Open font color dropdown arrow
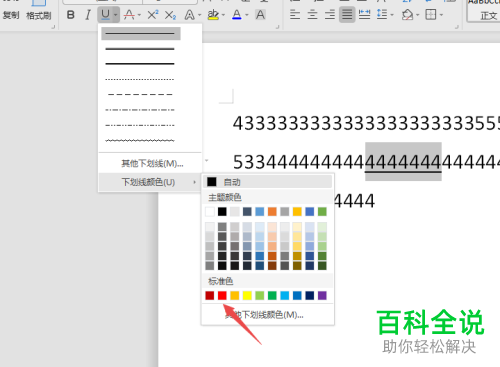 point(247,15)
